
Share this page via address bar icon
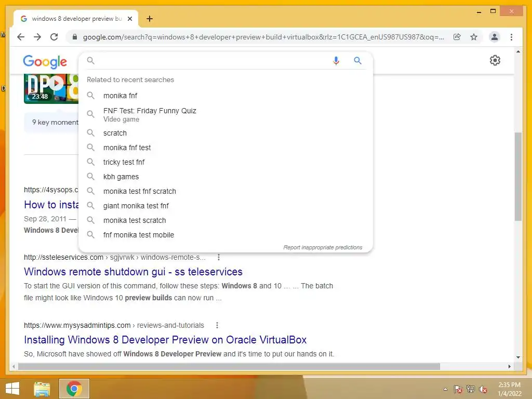457,37
